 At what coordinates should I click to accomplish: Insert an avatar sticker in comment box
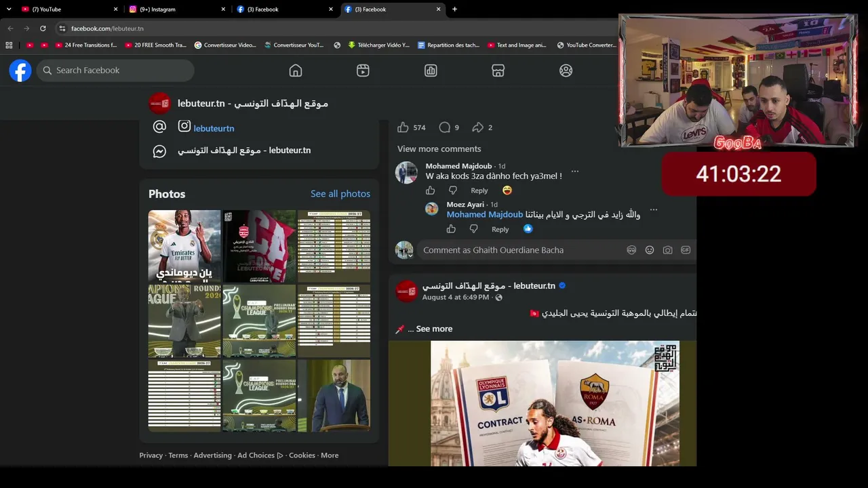click(631, 250)
